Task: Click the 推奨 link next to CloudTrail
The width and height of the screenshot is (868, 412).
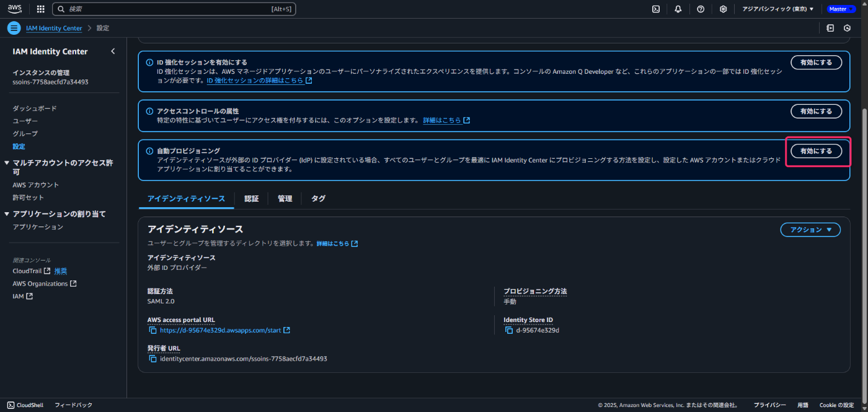Action: click(x=61, y=271)
